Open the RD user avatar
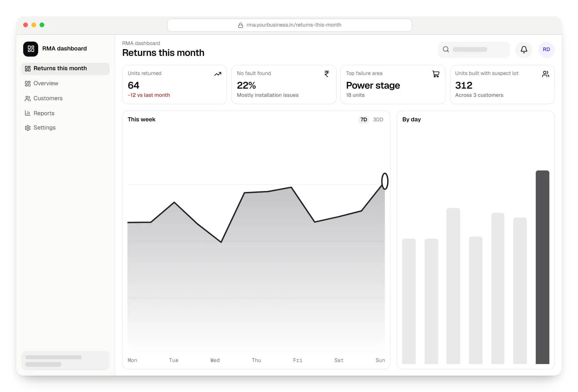 tap(546, 50)
